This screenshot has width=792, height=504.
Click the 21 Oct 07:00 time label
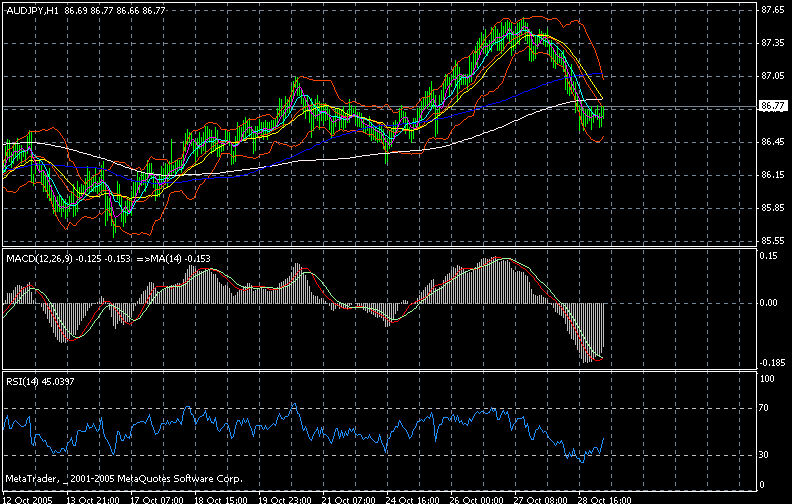(349, 499)
